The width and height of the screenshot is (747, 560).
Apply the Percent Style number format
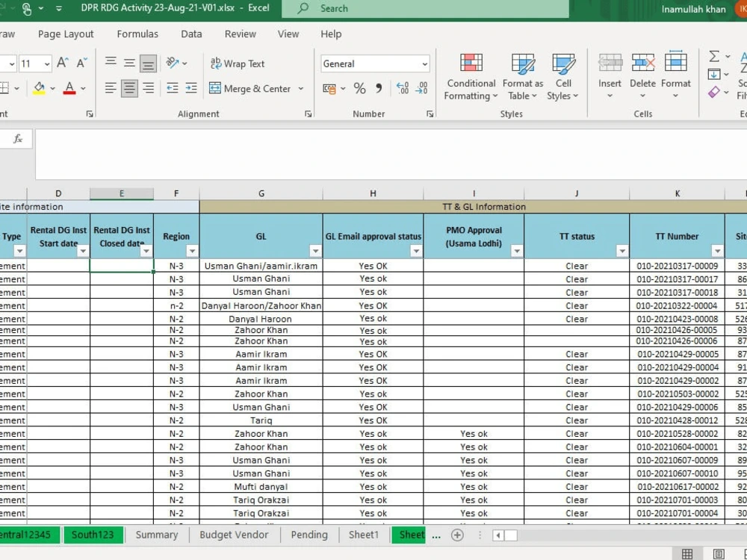[x=360, y=88]
